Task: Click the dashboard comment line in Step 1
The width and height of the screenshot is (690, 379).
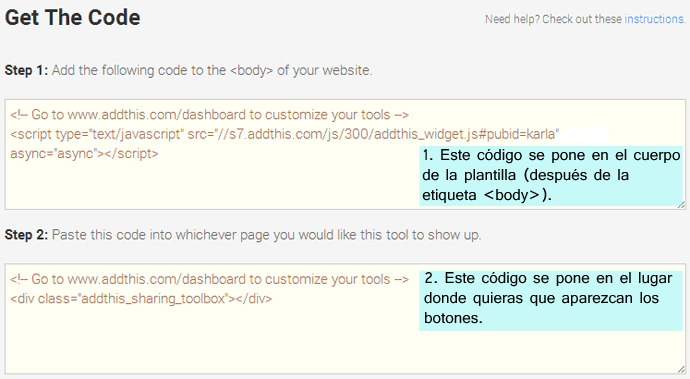Action: 209,115
